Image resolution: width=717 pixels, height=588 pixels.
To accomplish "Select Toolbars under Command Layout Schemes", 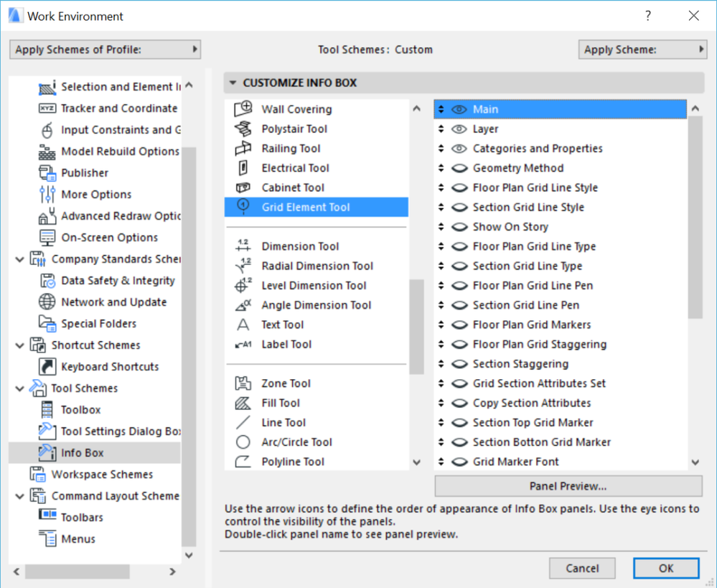I will pyautogui.click(x=82, y=518).
